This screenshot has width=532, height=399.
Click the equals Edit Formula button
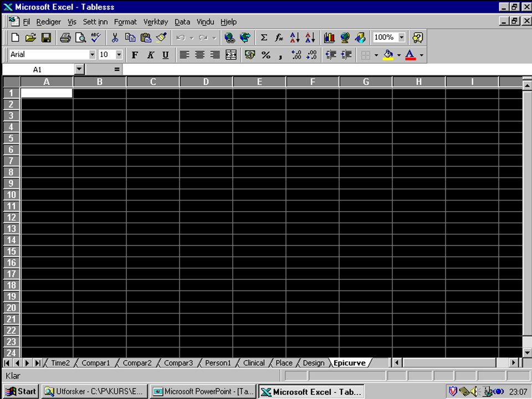pos(117,69)
